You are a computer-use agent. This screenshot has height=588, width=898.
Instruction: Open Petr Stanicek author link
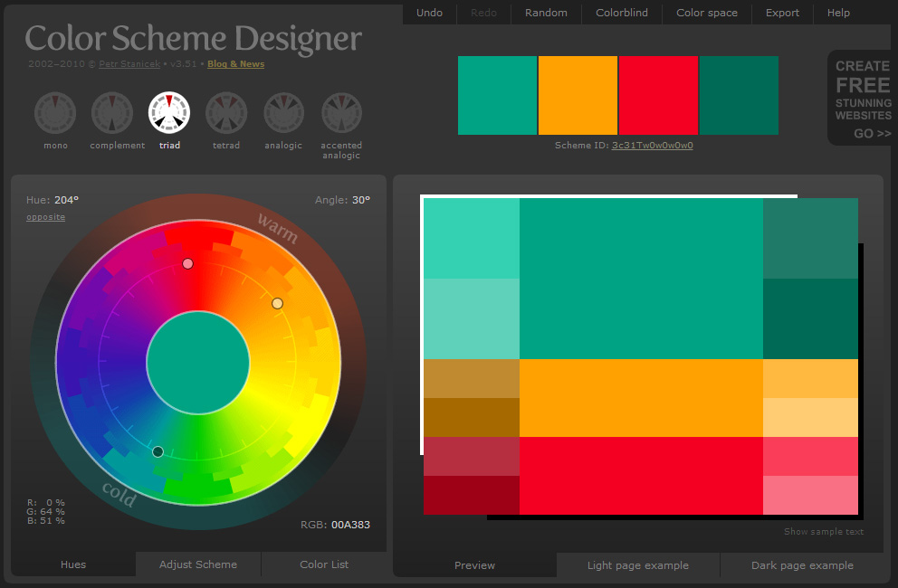[129, 64]
